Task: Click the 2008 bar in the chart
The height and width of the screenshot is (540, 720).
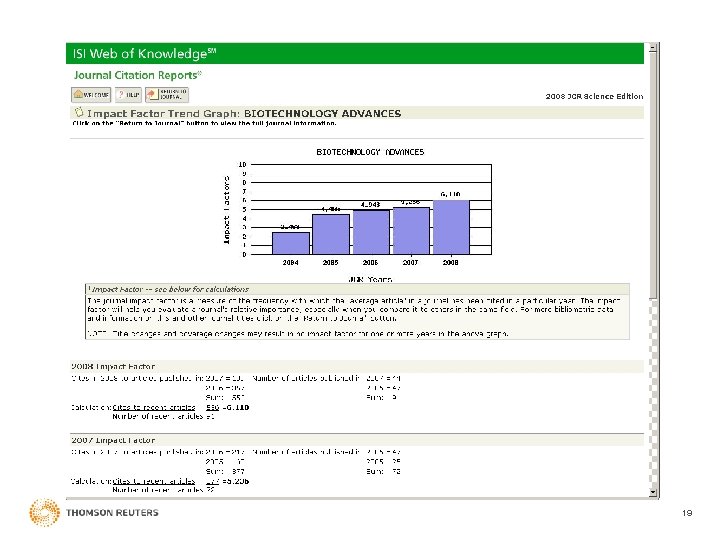Action: click(x=451, y=227)
